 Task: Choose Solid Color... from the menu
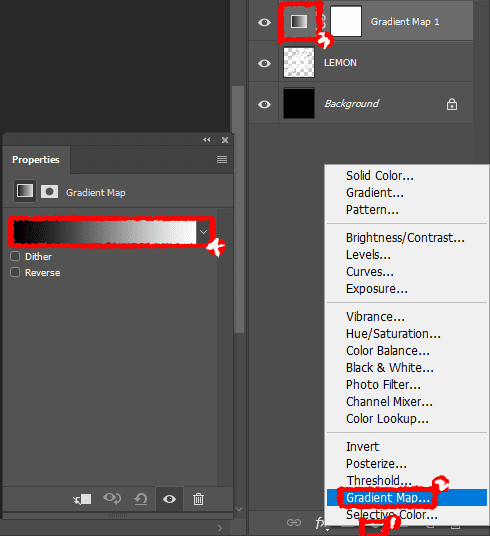[380, 176]
